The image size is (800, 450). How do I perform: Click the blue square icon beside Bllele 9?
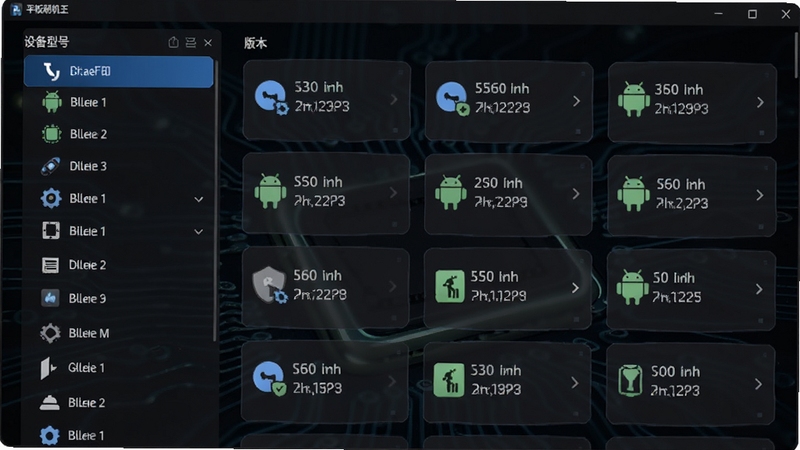pos(50,298)
